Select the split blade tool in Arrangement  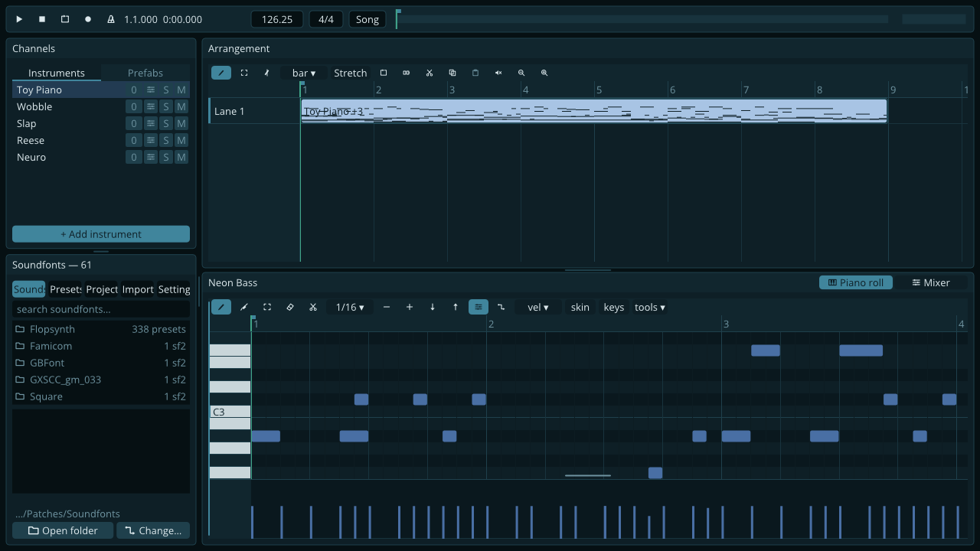(x=267, y=73)
